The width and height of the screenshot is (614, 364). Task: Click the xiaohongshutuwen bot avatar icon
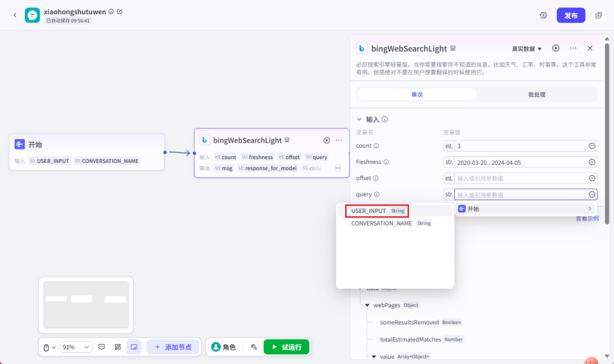(x=32, y=15)
